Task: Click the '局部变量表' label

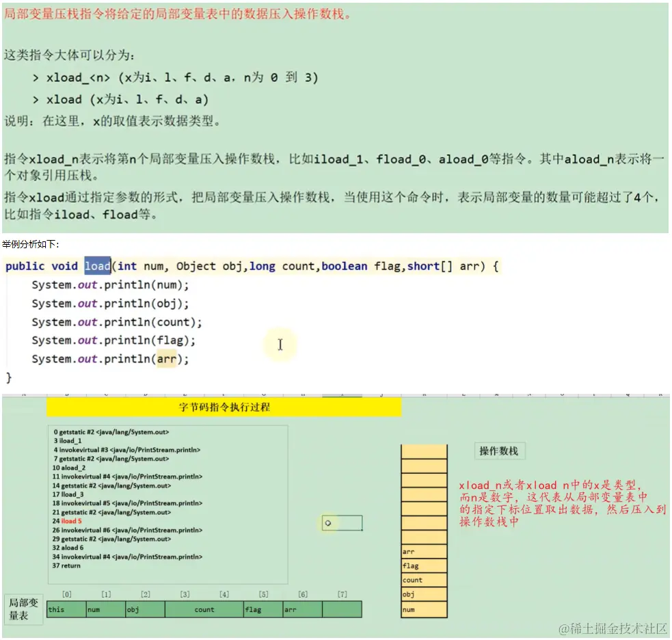Action: (23, 609)
